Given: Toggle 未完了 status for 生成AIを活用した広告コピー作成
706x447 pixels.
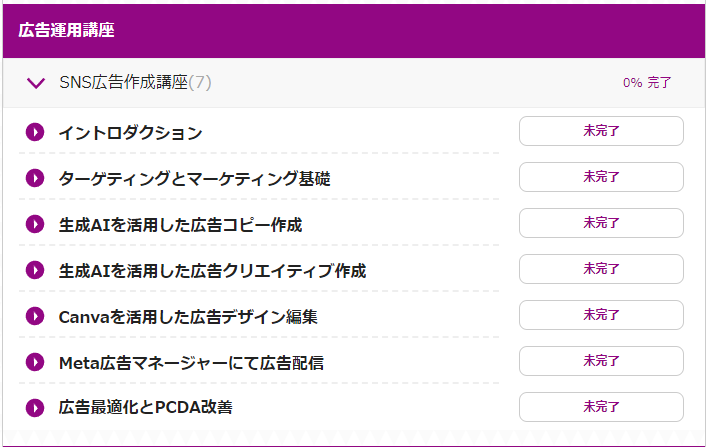Looking at the screenshot, I should (x=601, y=223).
